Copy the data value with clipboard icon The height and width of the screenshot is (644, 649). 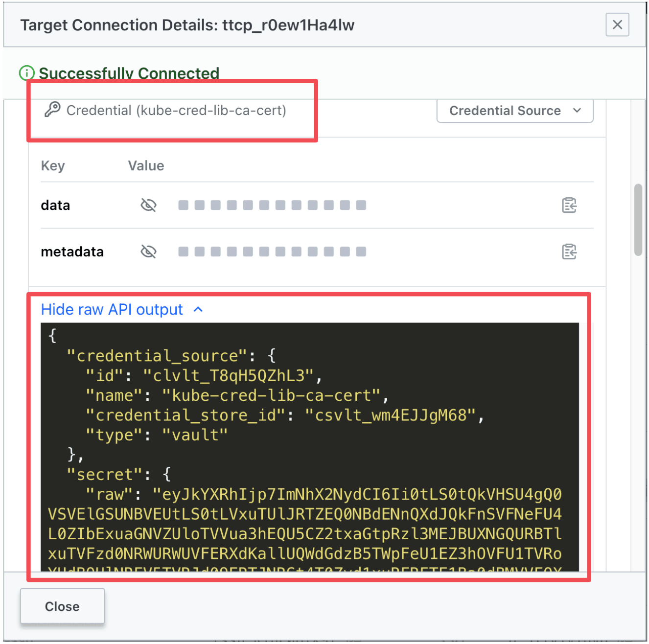pos(569,206)
